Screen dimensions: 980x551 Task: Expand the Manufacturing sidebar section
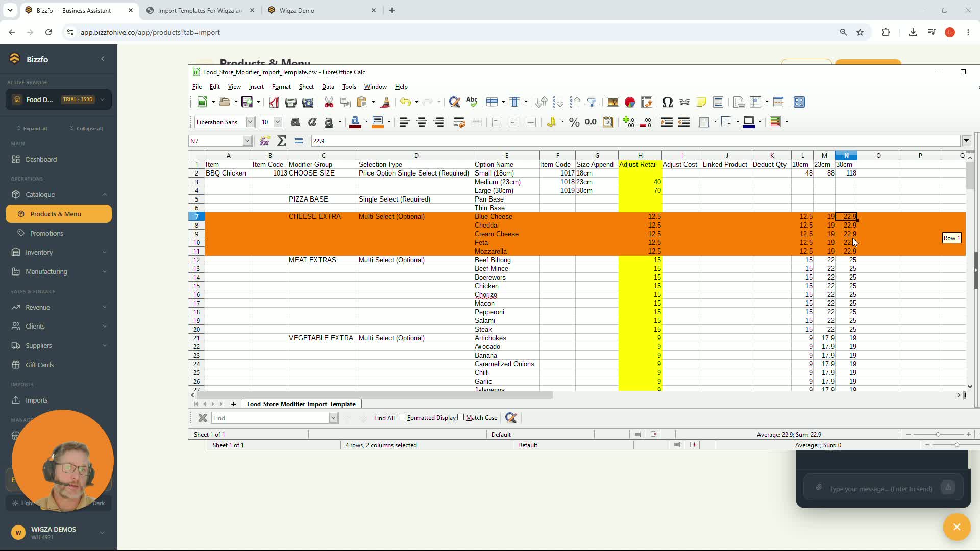[x=105, y=271]
